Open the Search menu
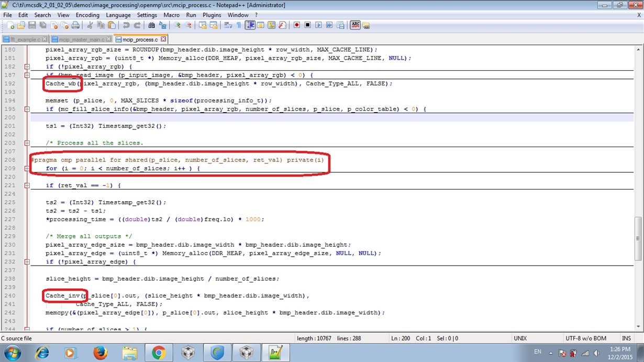This screenshot has width=644, height=362. (42, 15)
